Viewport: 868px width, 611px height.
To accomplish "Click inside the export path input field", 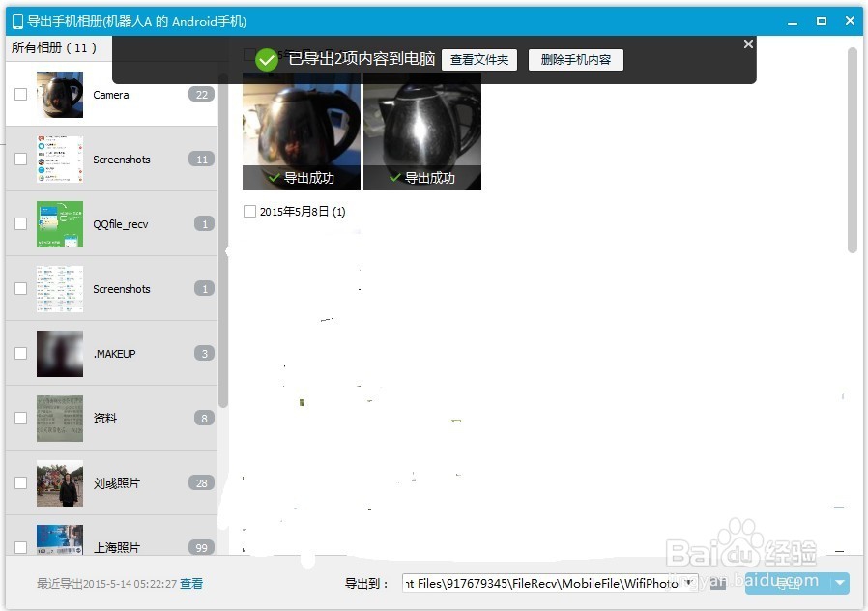I will [x=541, y=583].
